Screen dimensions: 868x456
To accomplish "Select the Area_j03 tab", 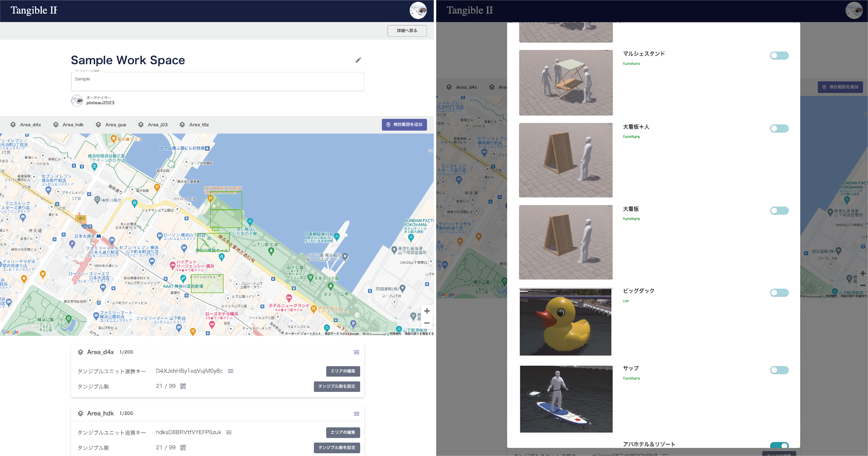I will pyautogui.click(x=153, y=125).
